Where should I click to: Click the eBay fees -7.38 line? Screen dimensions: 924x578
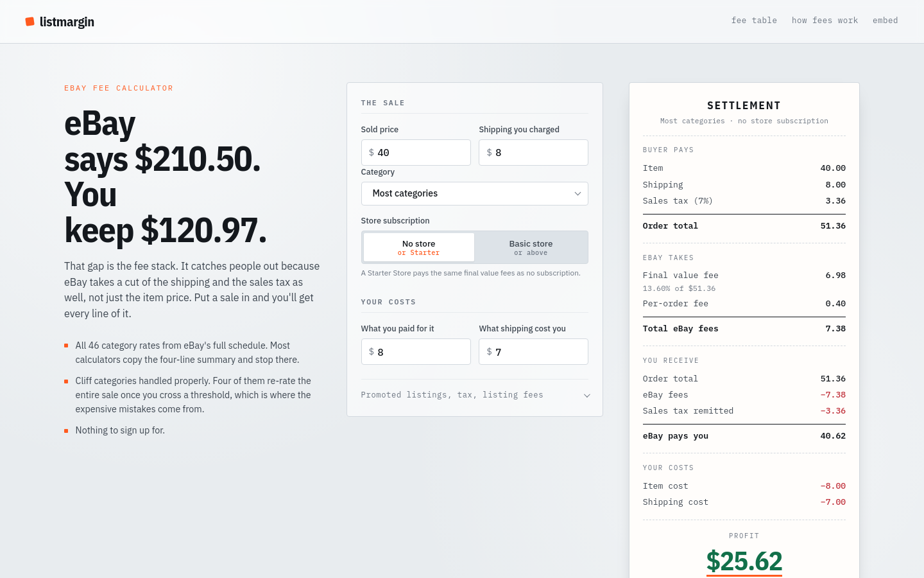point(744,394)
